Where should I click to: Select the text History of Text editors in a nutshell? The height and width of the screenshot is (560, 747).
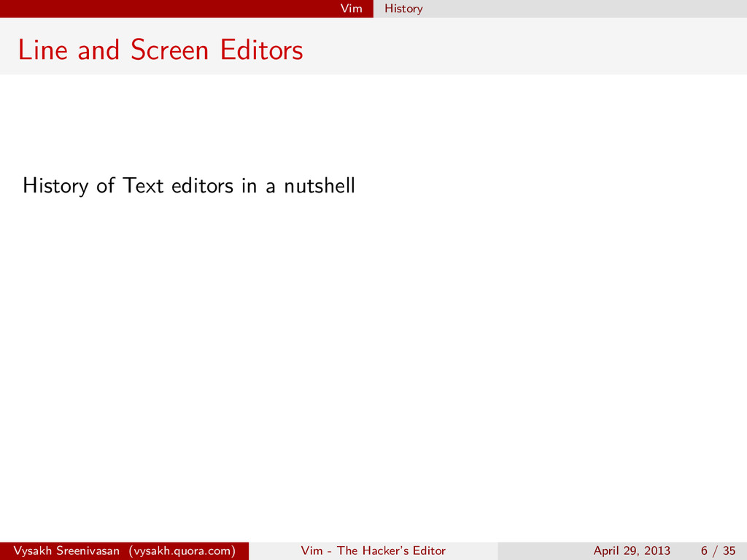pos(189,186)
